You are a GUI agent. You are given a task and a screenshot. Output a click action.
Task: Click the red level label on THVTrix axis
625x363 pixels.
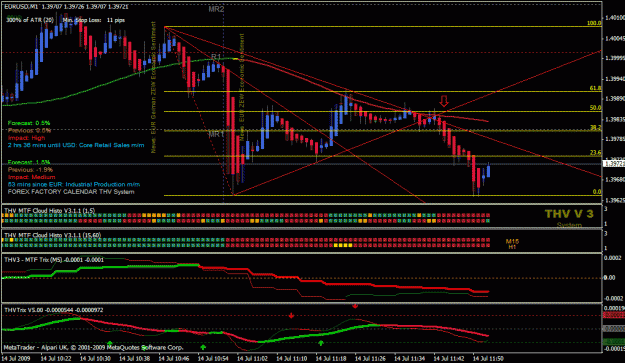click(x=613, y=315)
